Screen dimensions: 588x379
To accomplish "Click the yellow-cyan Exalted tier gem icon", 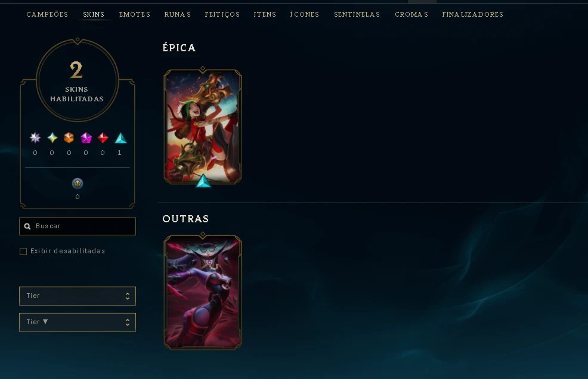I will coord(52,138).
